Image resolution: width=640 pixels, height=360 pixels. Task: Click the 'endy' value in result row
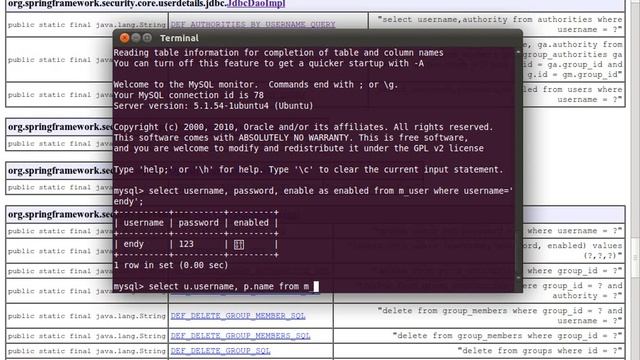coord(133,244)
